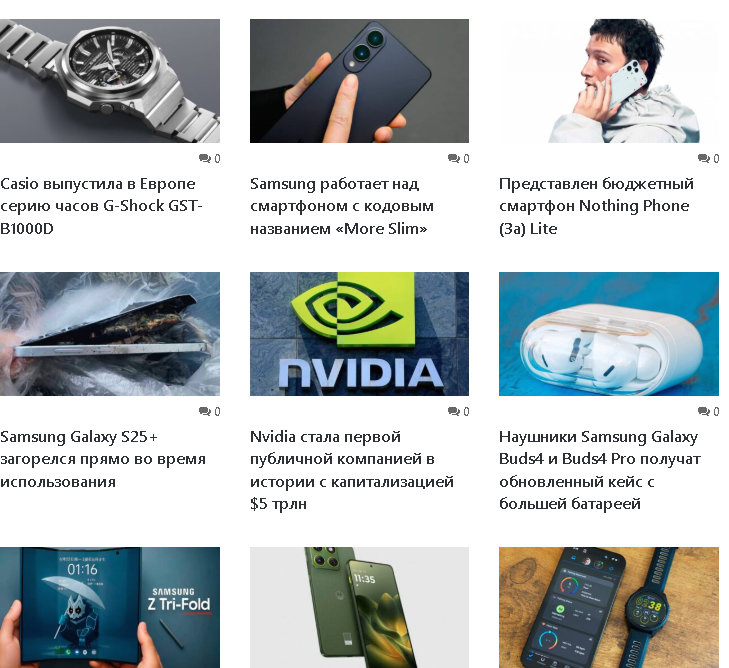729x668 pixels.
Task: Open the Samsung «More Slim» smartphone headline
Action: click(x=342, y=206)
